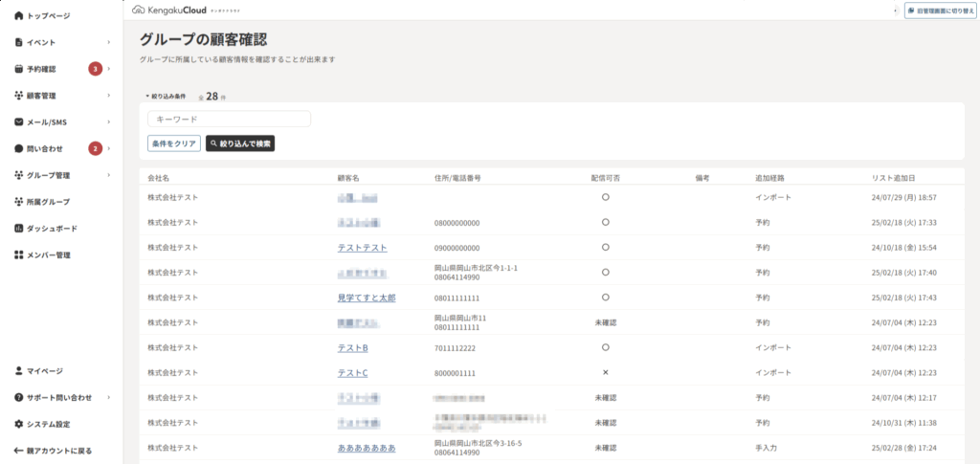Click the イベント document icon in sidebar
Viewport: 980px width, 464px height.
point(18,43)
